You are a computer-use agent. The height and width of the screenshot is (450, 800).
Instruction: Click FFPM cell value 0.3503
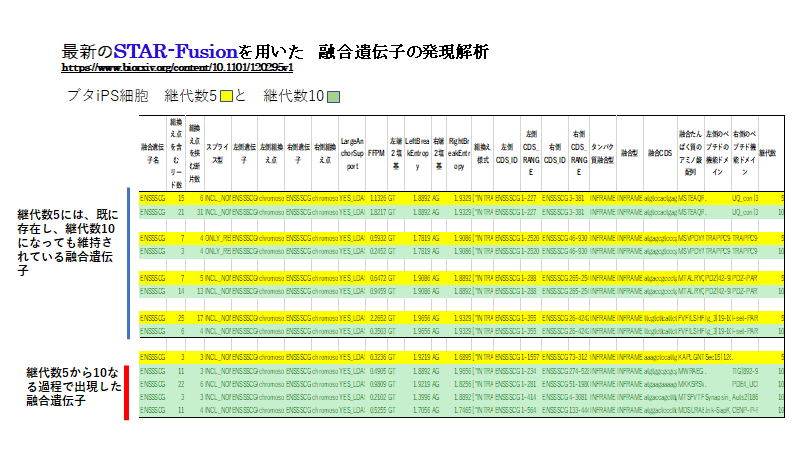click(378, 331)
